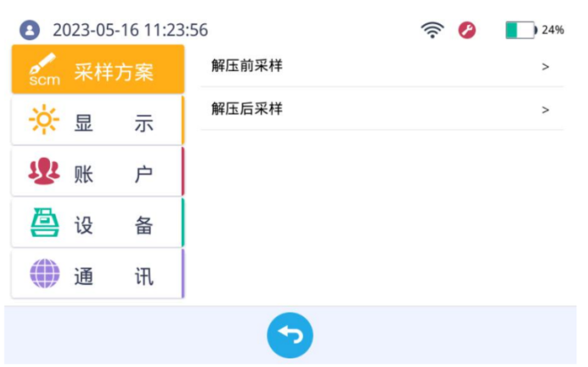Click the red people icon for 账户
The height and width of the screenshot is (367, 588).
pos(44,172)
